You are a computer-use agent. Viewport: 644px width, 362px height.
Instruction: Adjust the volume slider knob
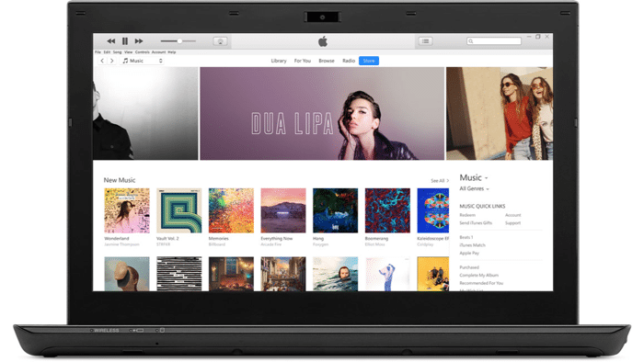click(x=179, y=41)
